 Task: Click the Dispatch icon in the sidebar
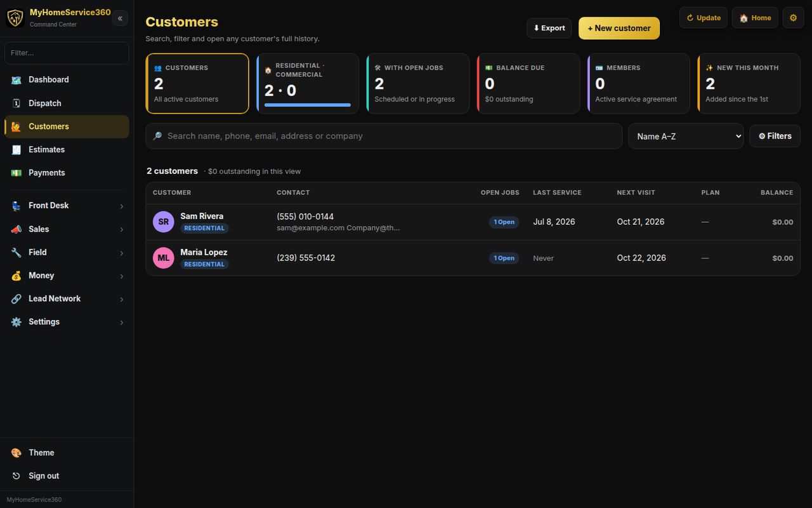16,104
